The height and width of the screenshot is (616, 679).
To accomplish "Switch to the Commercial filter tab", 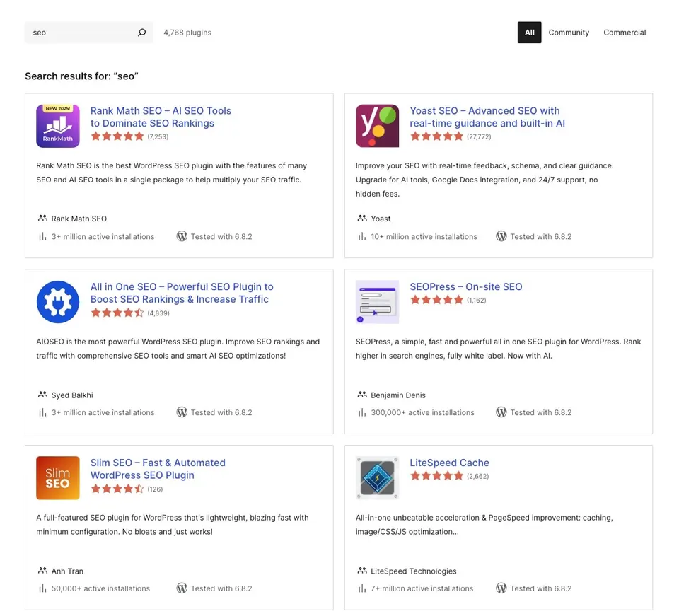I will tap(625, 33).
